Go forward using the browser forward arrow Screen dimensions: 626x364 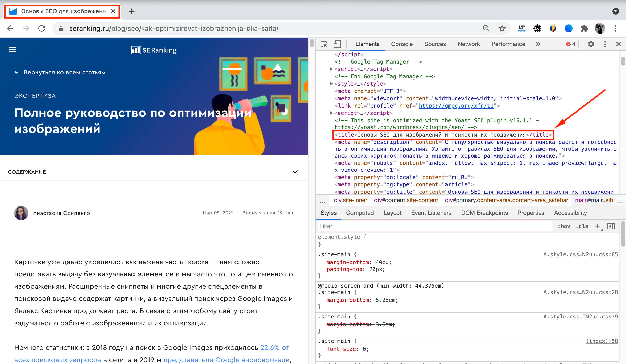(26, 28)
